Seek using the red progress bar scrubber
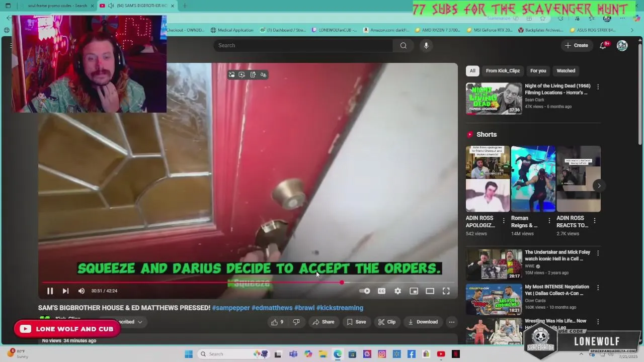 point(342,282)
